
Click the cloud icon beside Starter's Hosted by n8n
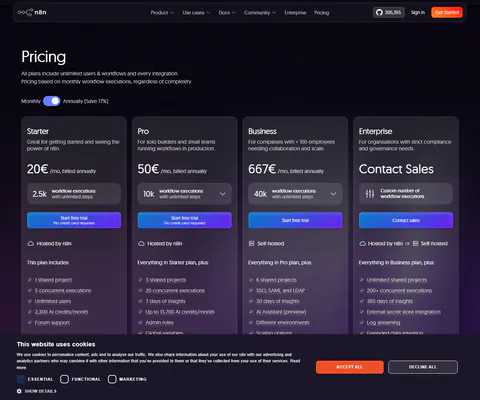pos(30,244)
